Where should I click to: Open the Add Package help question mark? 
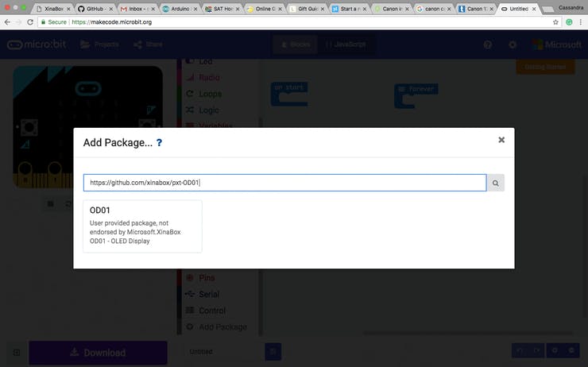[x=159, y=143]
